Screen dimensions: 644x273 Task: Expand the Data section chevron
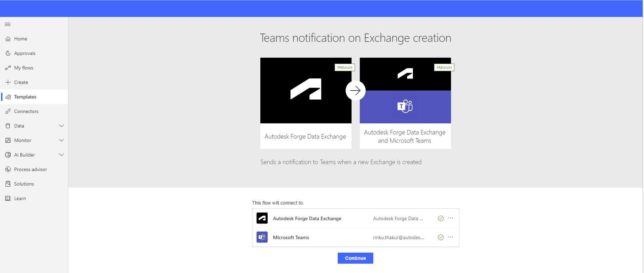click(61, 126)
